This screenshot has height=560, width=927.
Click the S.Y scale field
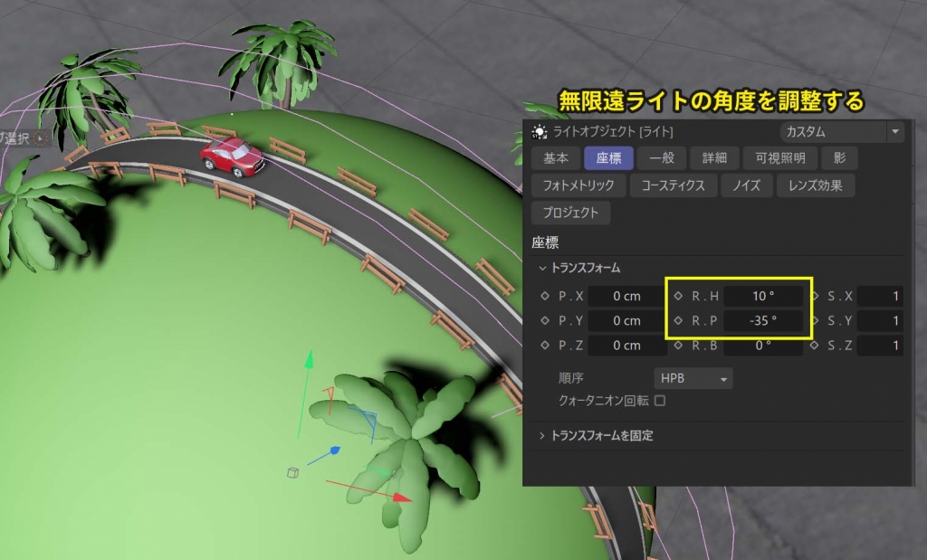click(880, 321)
